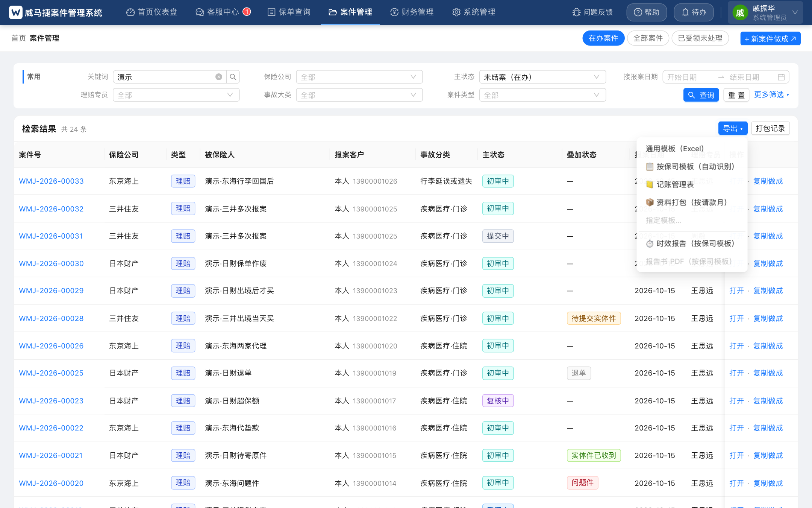Expand the 事故大类 dropdown
This screenshot has width=812, height=508.
tap(359, 95)
